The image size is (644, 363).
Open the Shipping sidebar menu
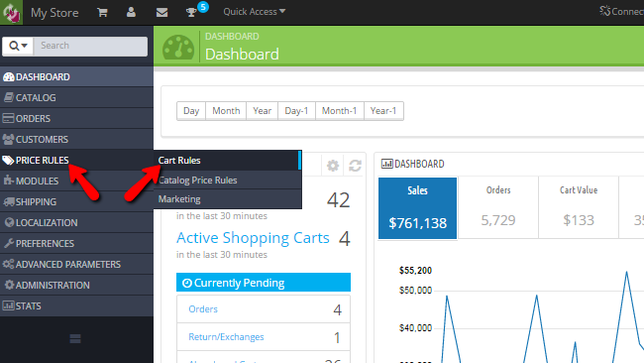click(x=77, y=202)
